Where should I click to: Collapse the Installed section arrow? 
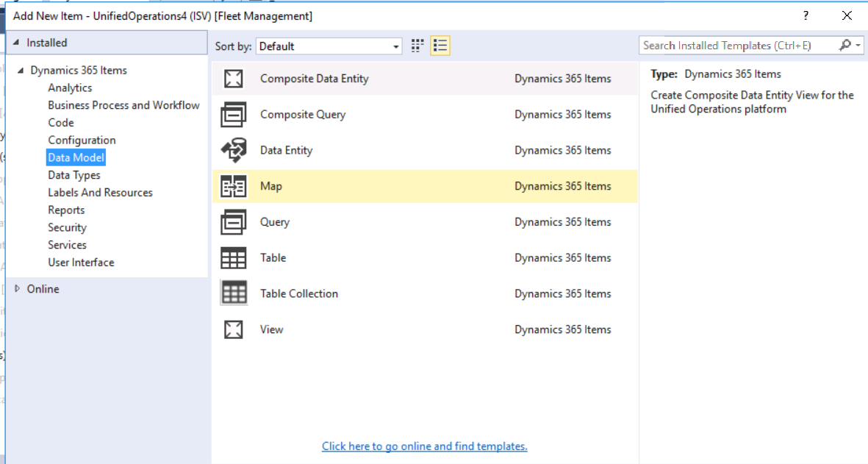tap(16, 42)
